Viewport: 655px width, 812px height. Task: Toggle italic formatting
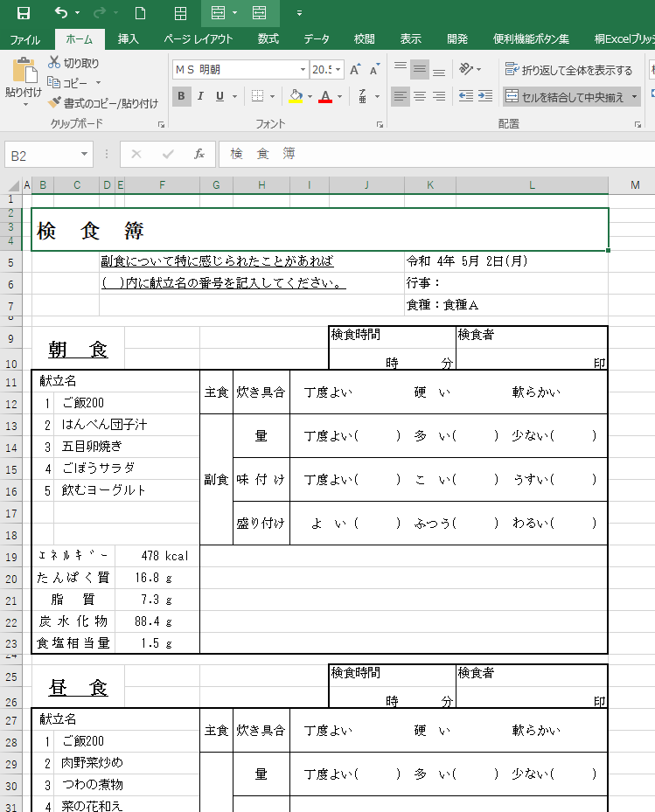tap(200, 96)
